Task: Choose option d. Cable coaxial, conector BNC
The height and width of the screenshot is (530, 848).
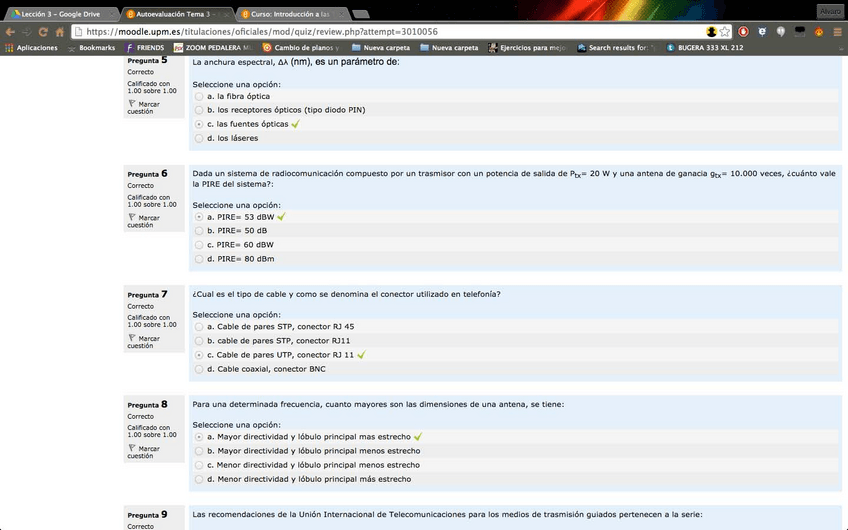Action: (x=199, y=369)
